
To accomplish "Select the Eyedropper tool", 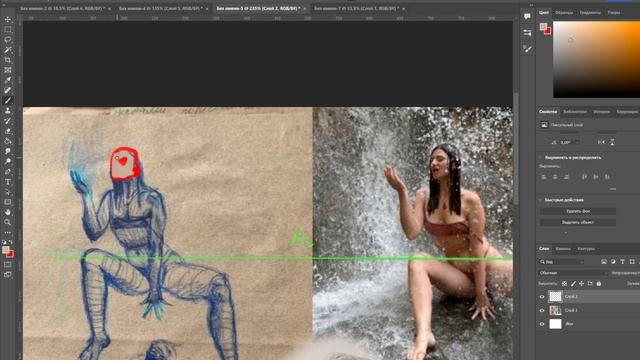I will [x=8, y=80].
